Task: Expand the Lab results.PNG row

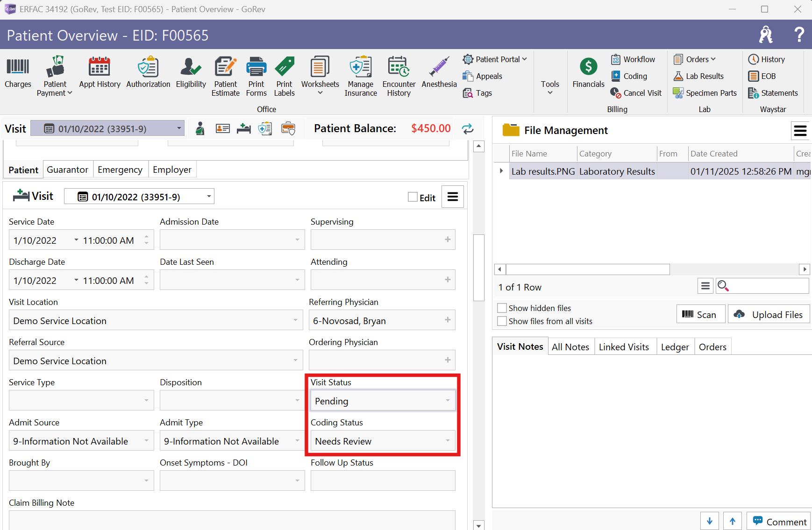Action: coord(501,171)
